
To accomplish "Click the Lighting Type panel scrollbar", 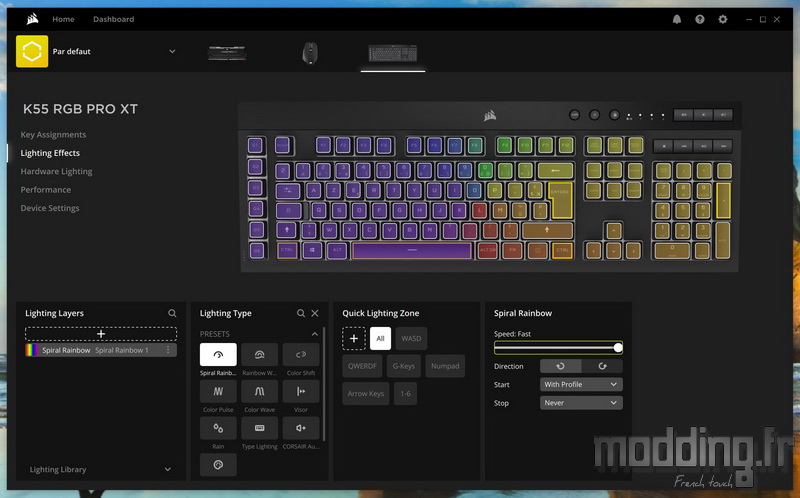I will pos(323,384).
